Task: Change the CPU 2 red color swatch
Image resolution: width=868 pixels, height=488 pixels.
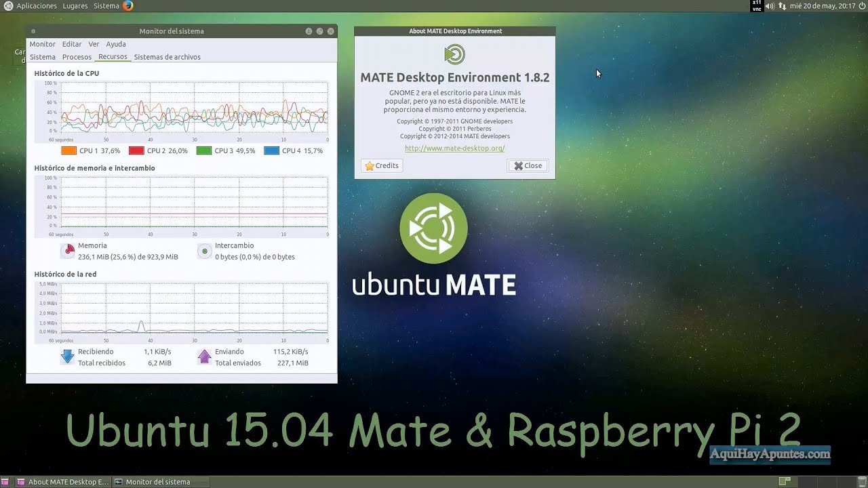Action: click(x=136, y=150)
